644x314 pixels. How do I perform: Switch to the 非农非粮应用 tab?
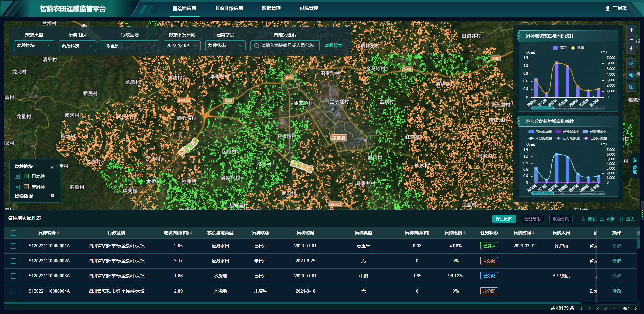click(x=229, y=9)
